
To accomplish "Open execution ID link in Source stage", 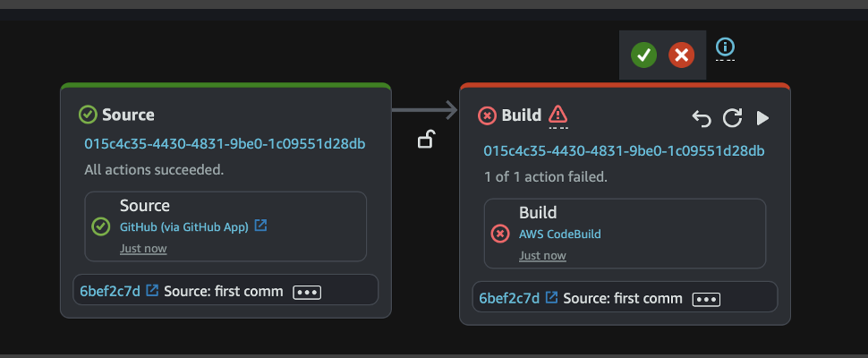I will pos(225,144).
